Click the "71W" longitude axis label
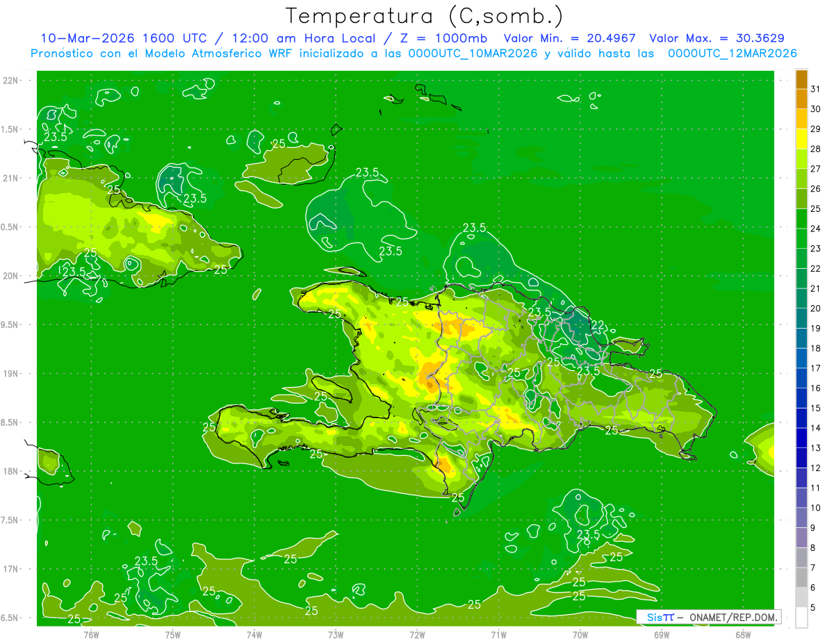 (498, 634)
